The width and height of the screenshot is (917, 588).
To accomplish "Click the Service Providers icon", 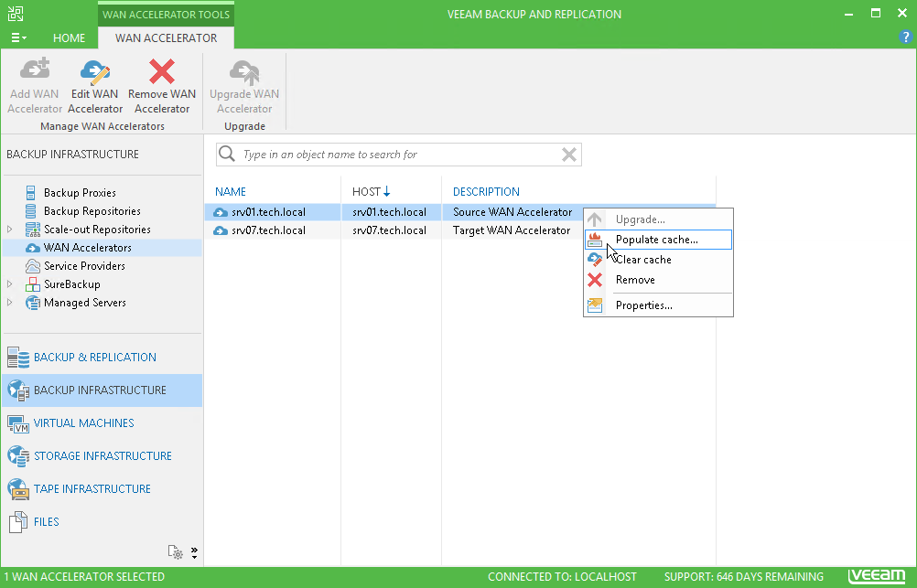I will click(x=33, y=266).
